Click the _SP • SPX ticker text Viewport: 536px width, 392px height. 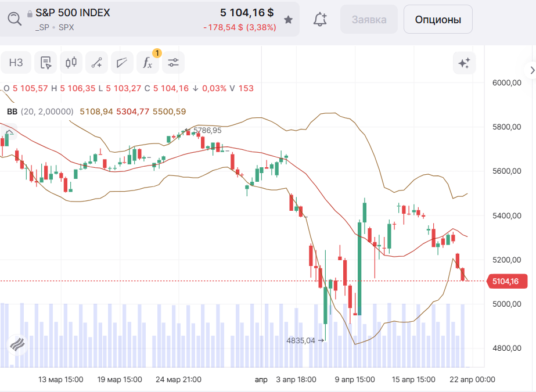click(55, 27)
